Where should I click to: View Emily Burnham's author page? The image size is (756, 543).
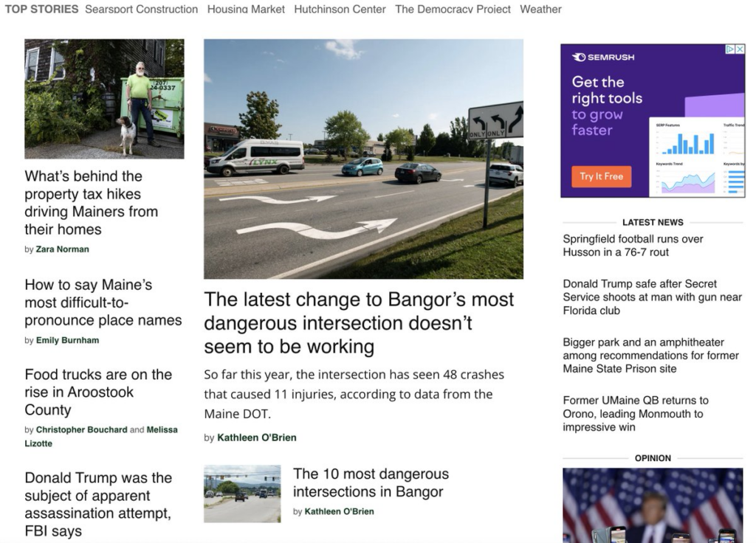pos(67,340)
